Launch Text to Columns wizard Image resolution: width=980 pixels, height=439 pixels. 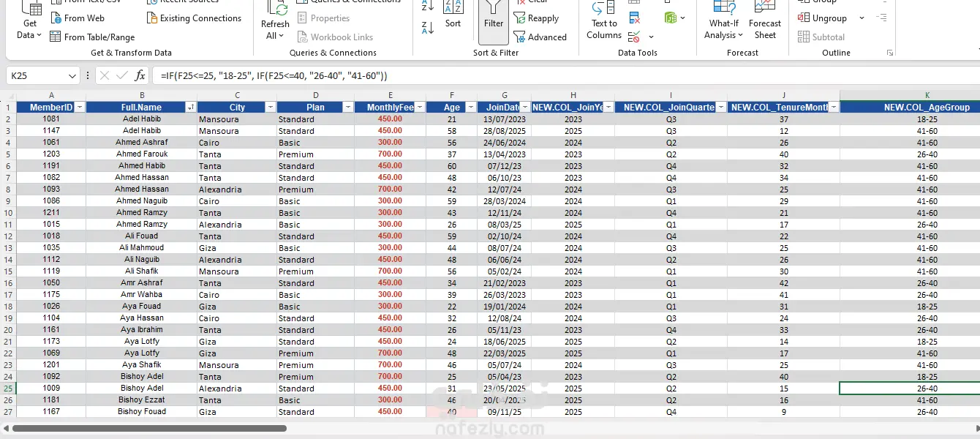point(604,20)
